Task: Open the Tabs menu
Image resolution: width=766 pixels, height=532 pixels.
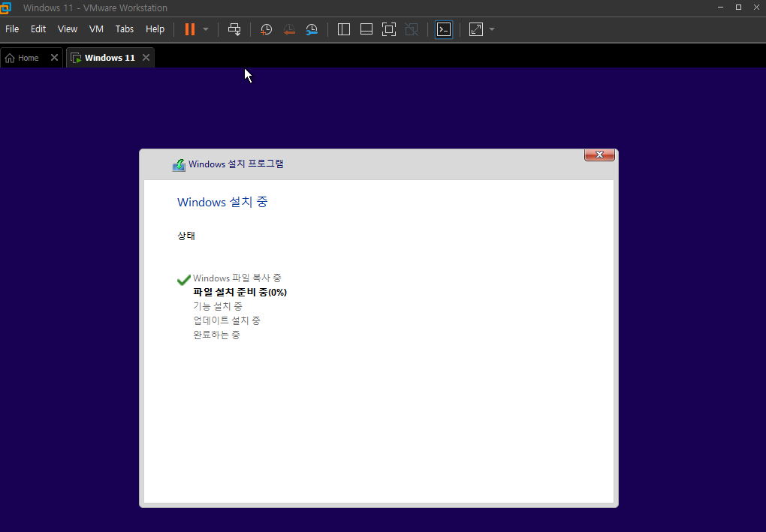Action: (125, 29)
